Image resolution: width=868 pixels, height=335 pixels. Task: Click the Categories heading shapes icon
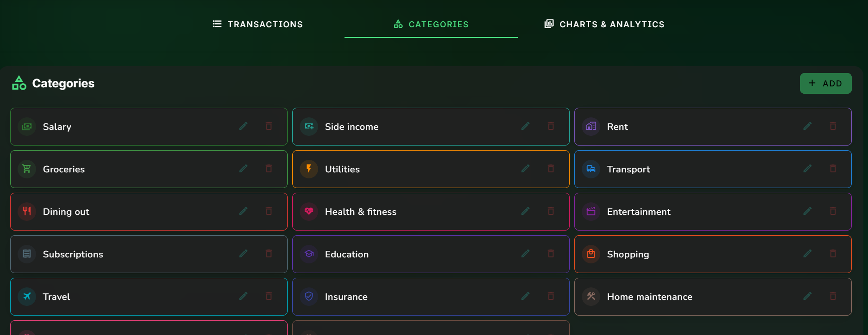(19, 83)
